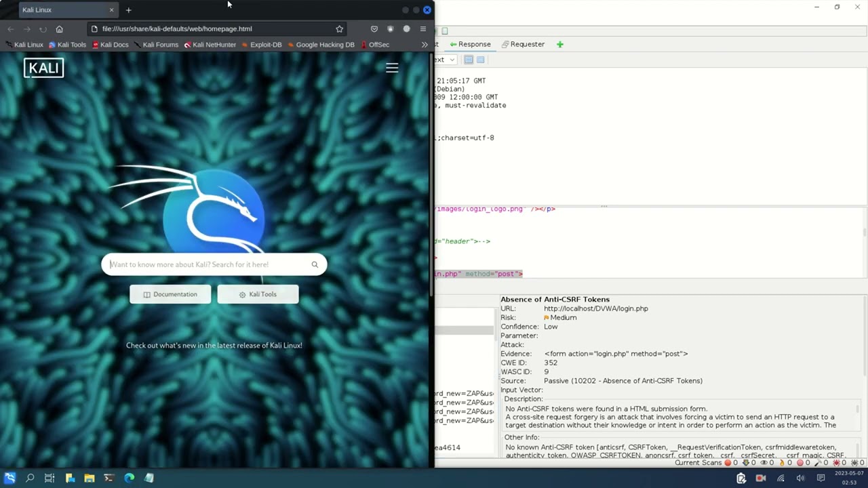Click the Evidence form action text

[616, 354]
